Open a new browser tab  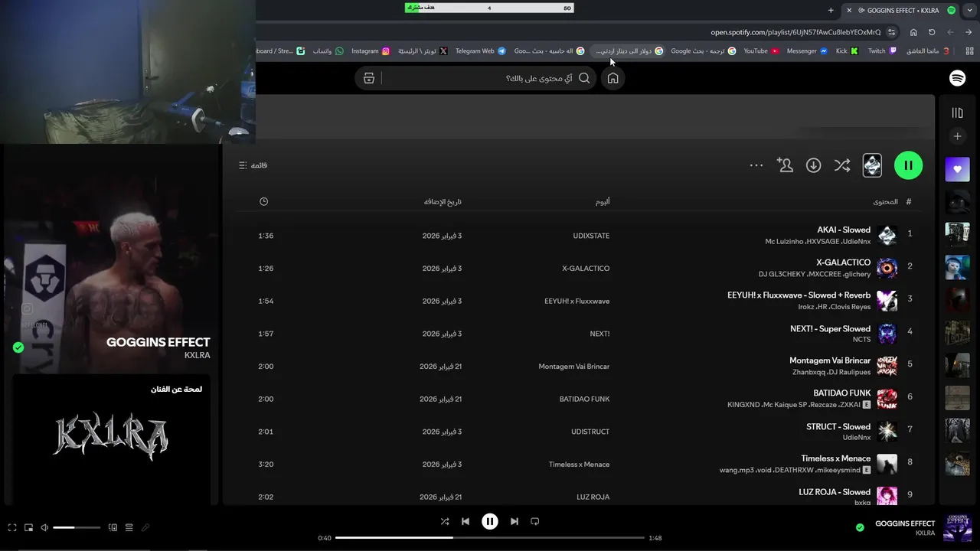(x=831, y=10)
